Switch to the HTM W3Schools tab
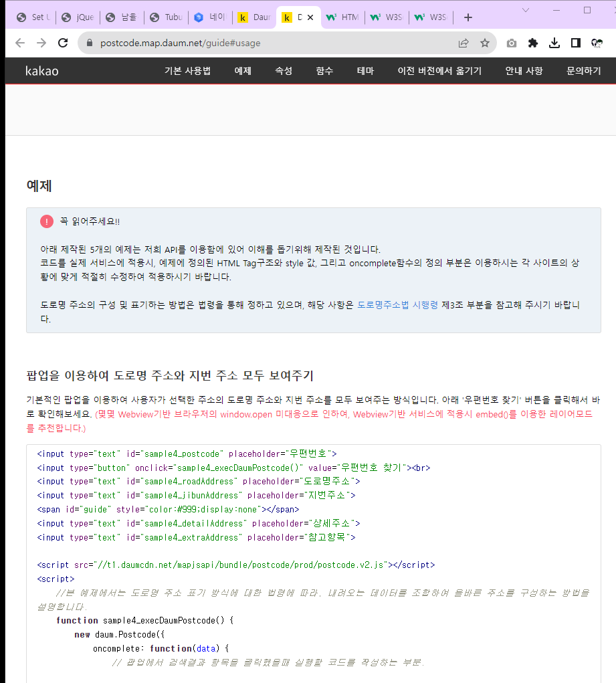 tap(343, 17)
